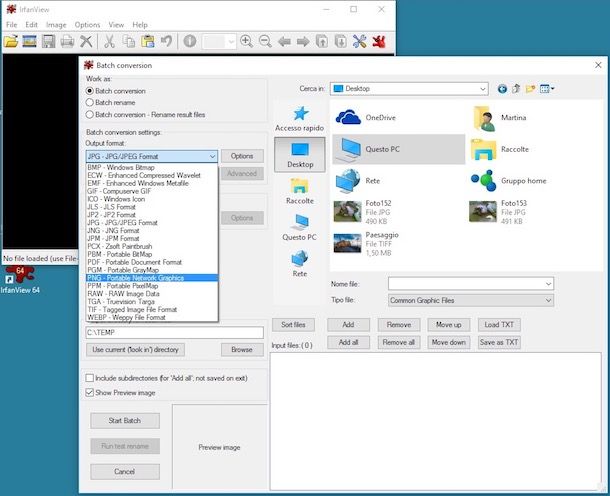
Task: Open the Help menu in IrfanView
Action: click(140, 25)
